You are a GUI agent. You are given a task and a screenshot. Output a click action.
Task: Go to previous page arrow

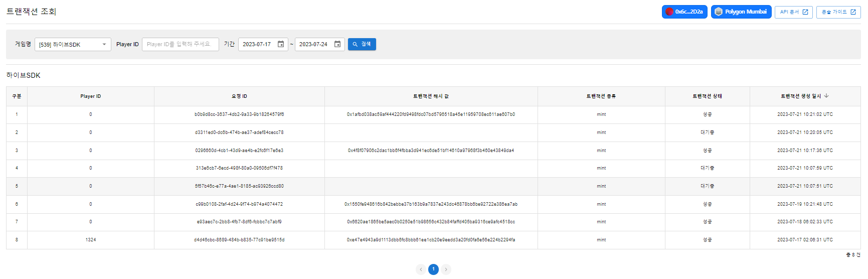coord(421,269)
